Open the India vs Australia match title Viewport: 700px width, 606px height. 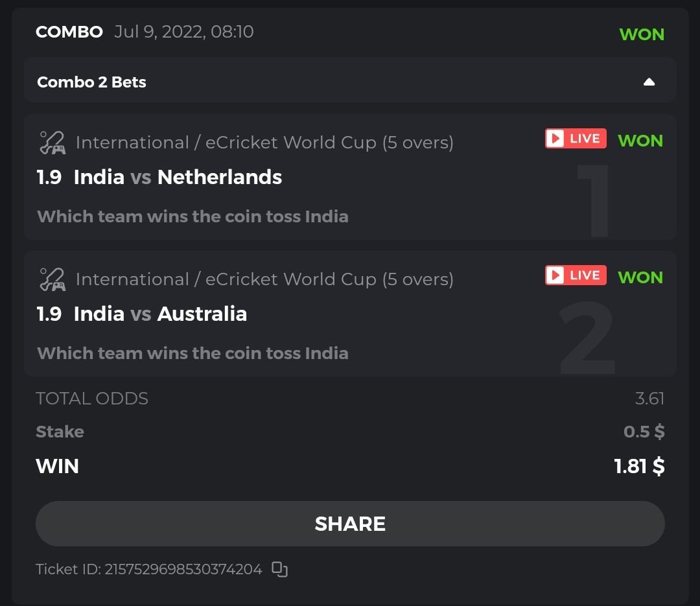(160, 314)
